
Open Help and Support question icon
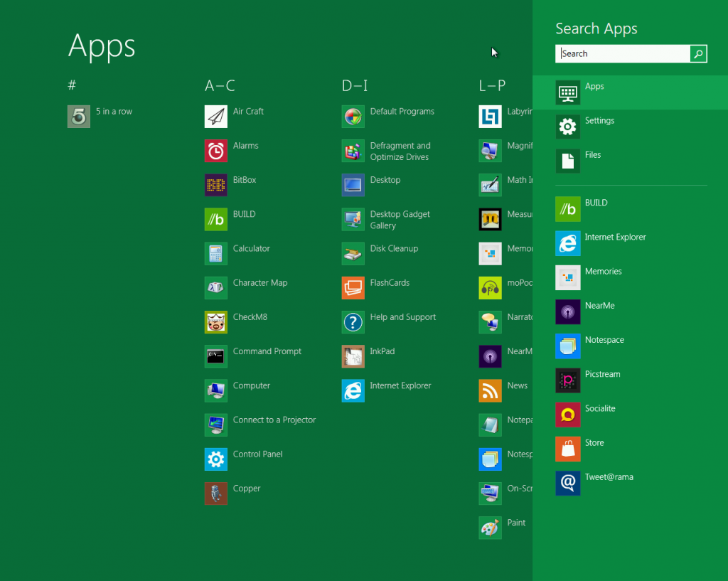click(353, 322)
